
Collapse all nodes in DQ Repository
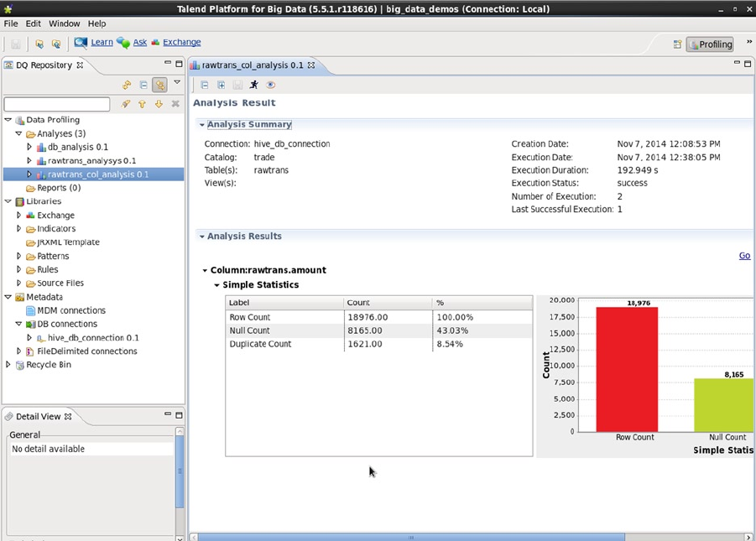[143, 85]
